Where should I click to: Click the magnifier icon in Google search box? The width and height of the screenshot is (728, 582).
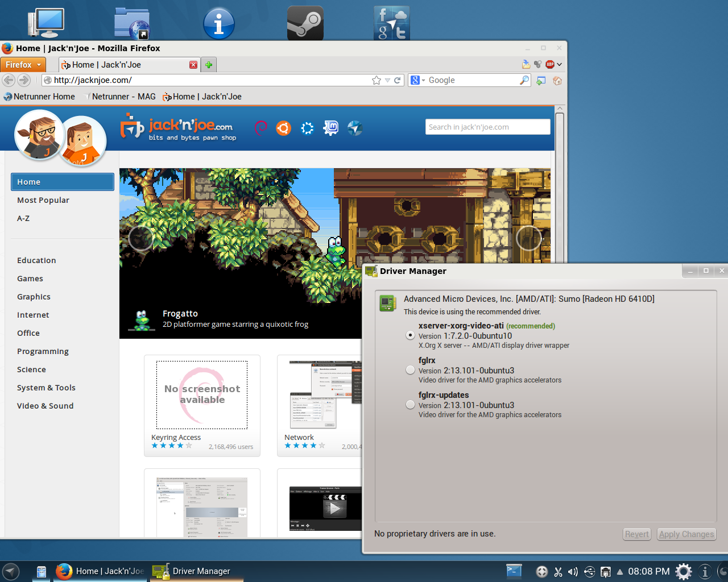(524, 80)
